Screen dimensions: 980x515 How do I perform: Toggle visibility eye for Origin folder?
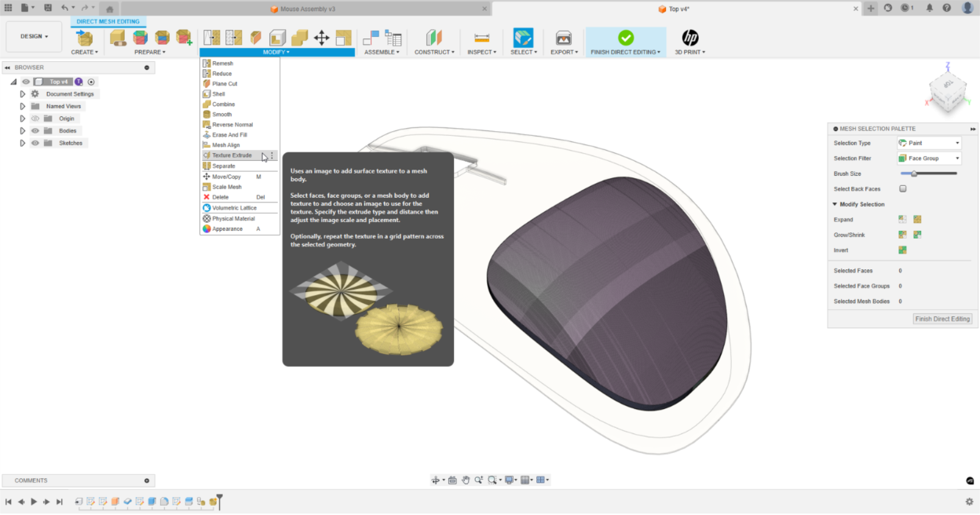click(x=35, y=119)
